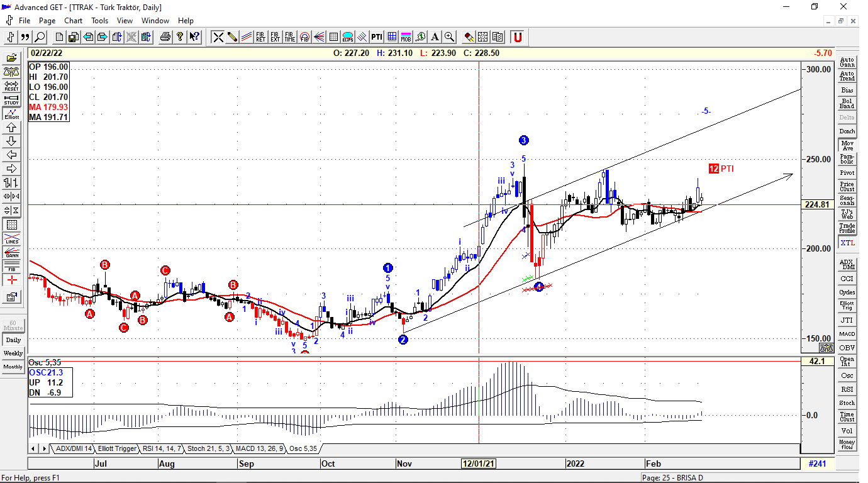Click tab strip scroll-left arrow
This screenshot has height=483, width=868.
(x=35, y=448)
